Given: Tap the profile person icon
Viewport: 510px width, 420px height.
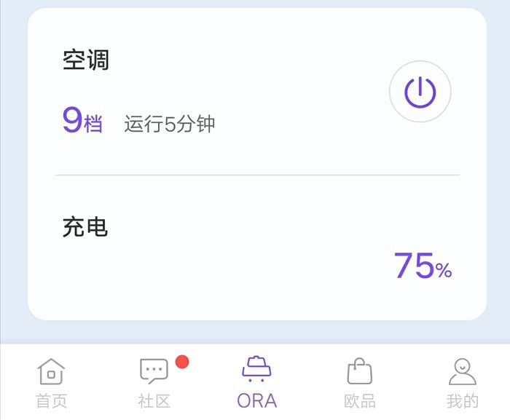Looking at the screenshot, I should point(462,371).
